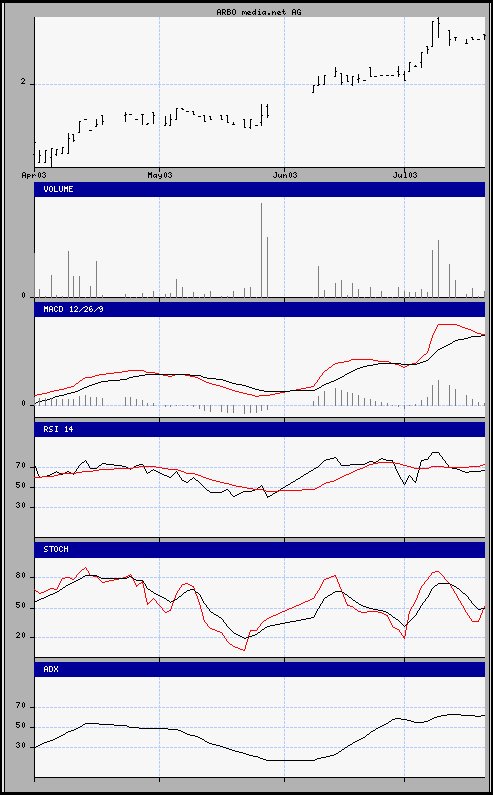Select the May03 date axis label
This screenshot has height=795, width=493.
(x=159, y=175)
